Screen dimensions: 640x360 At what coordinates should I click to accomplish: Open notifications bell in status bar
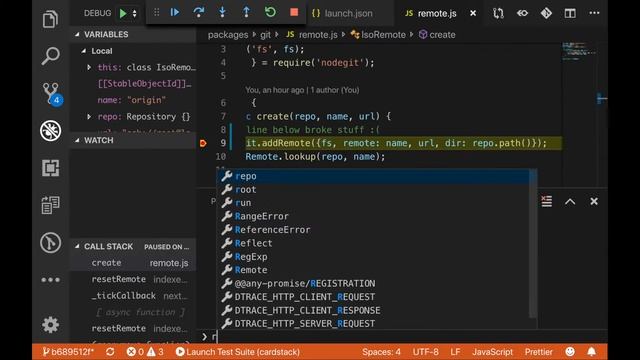591,351
